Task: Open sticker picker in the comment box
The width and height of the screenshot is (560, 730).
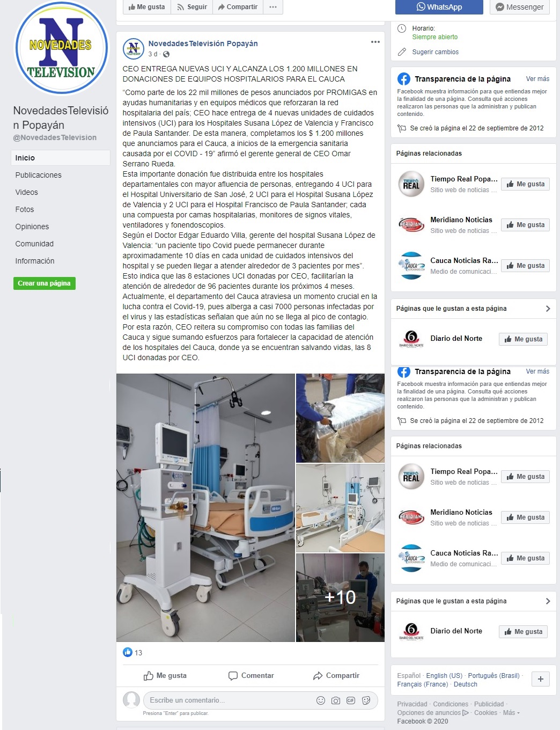Action: 366,700
